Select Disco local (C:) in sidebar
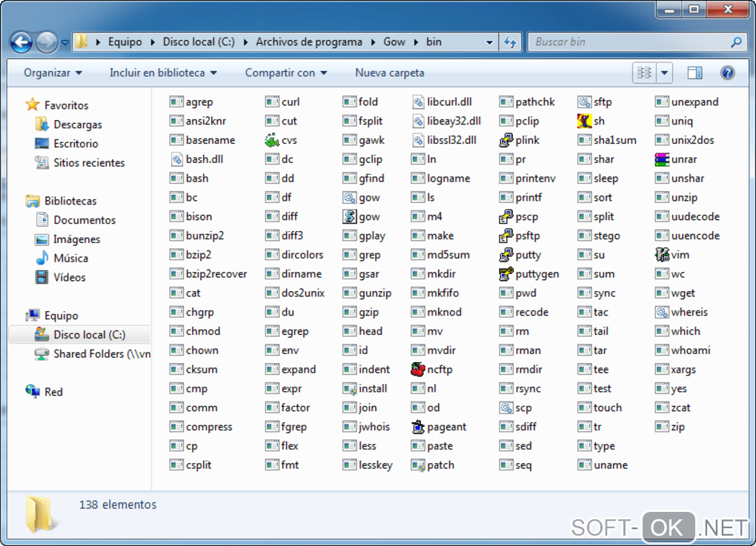This screenshot has height=546, width=756. 89,335
